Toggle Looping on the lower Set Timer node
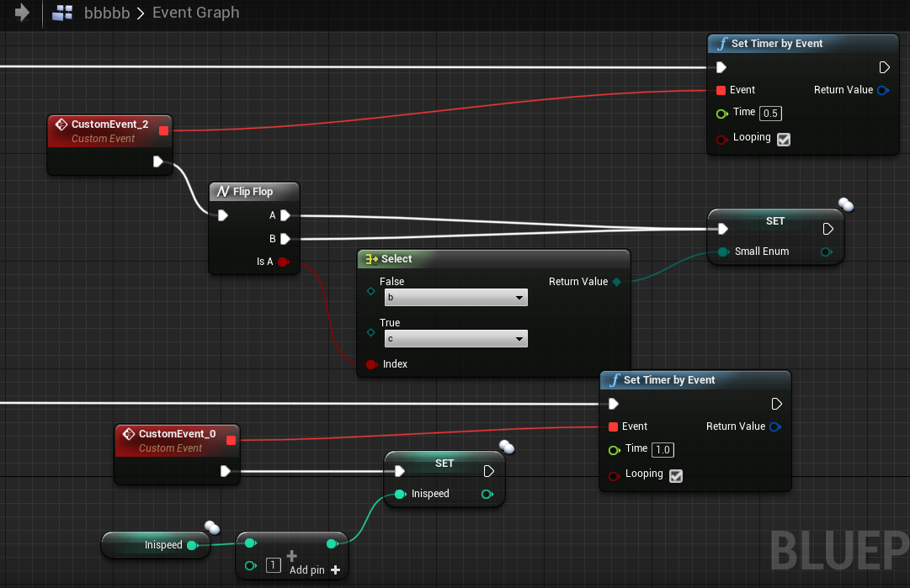This screenshot has height=588, width=910. click(x=675, y=475)
